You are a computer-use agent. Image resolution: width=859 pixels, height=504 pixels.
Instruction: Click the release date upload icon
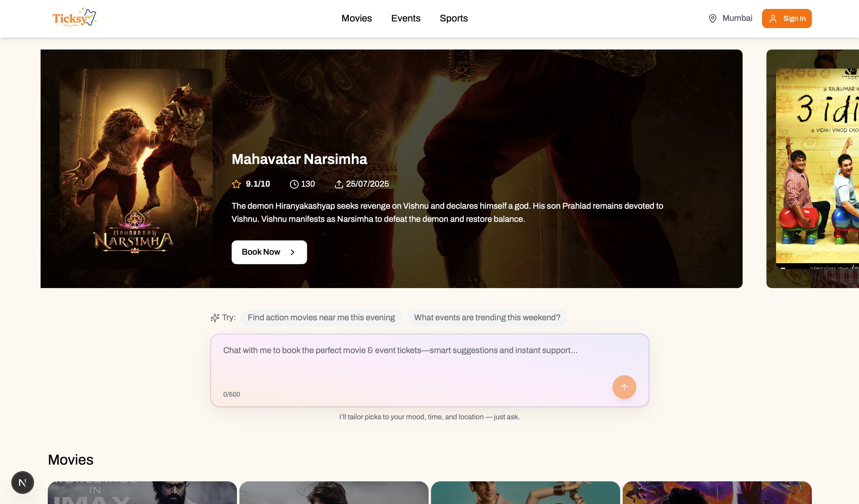[x=339, y=184]
